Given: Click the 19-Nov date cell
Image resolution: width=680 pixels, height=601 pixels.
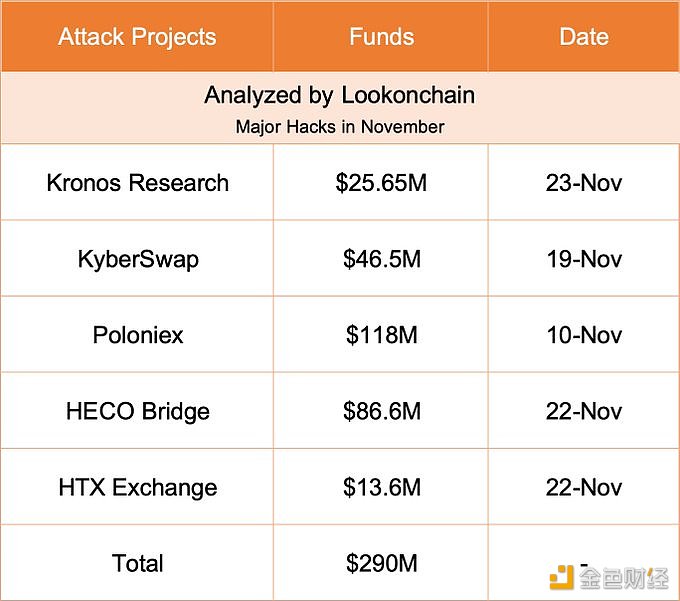Looking at the screenshot, I should 584,258.
